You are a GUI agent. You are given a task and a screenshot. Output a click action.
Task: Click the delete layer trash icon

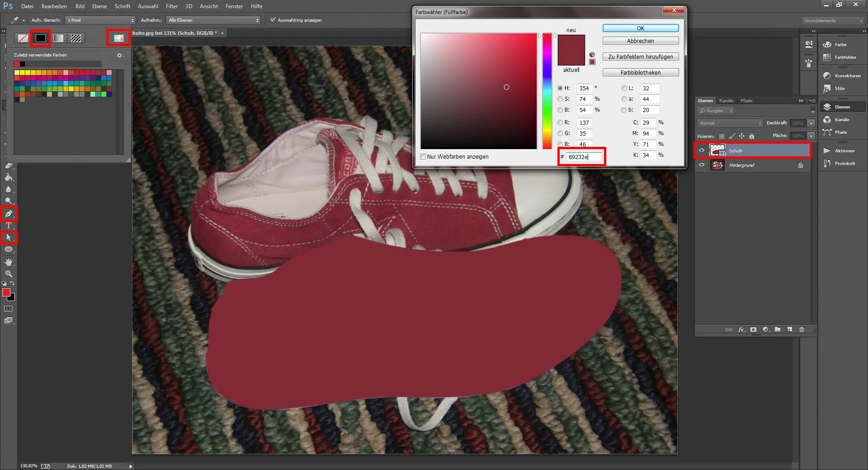click(802, 329)
